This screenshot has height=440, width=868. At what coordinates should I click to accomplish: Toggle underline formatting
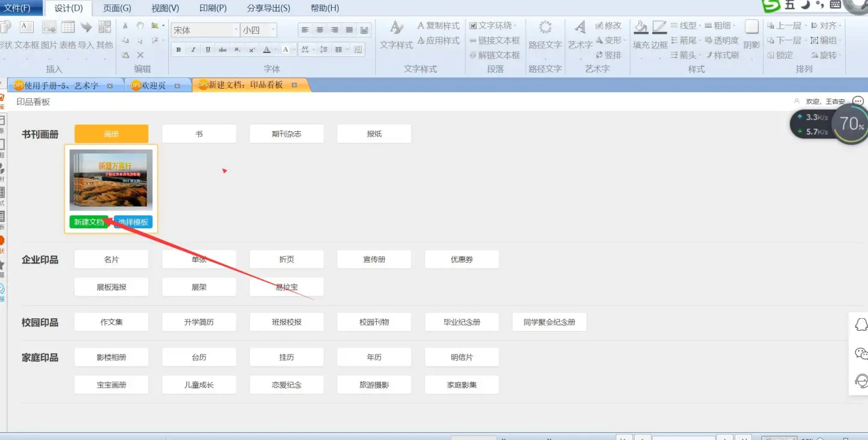pyautogui.click(x=208, y=49)
